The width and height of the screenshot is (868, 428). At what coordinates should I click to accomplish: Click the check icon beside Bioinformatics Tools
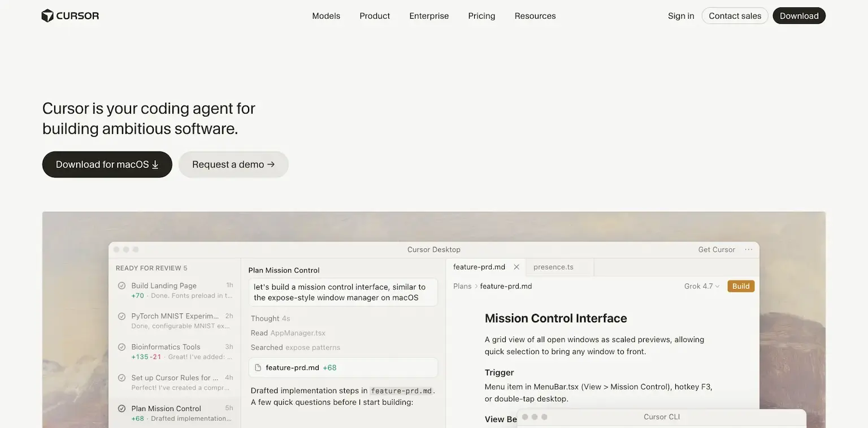pyautogui.click(x=121, y=347)
